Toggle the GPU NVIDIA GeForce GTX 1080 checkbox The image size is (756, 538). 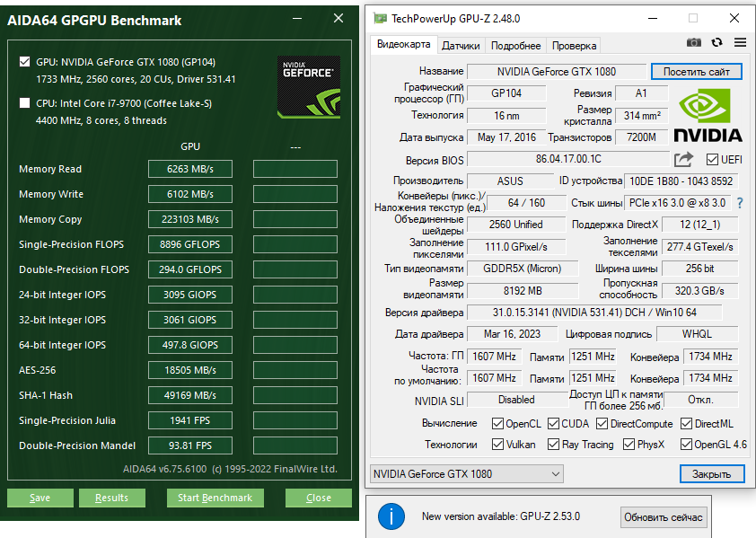pyautogui.click(x=24, y=62)
